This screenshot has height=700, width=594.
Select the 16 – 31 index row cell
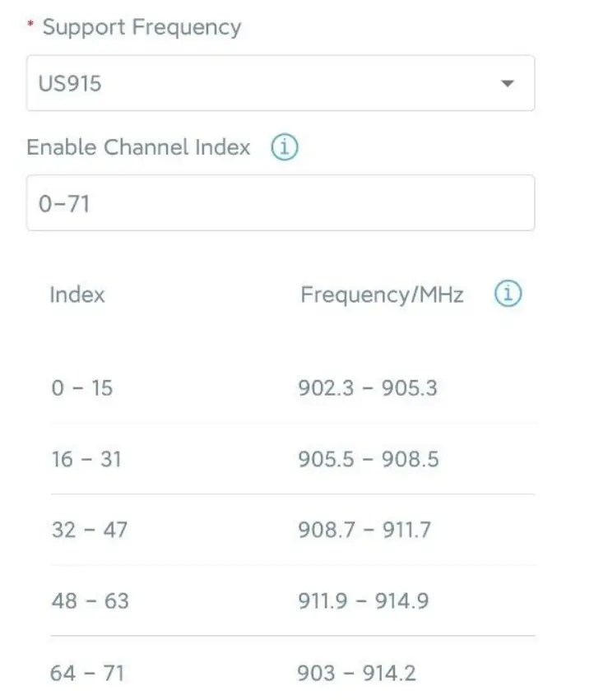click(86, 459)
